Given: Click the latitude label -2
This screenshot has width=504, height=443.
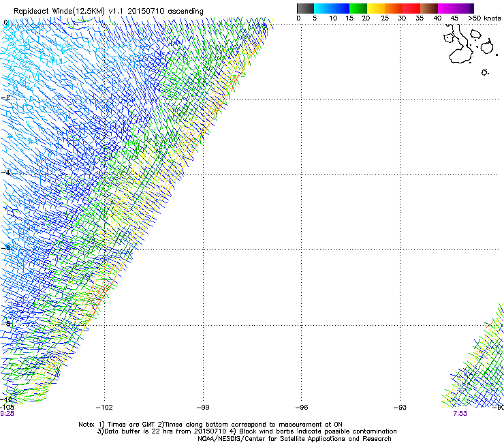Looking at the screenshot, I should 5,97.
